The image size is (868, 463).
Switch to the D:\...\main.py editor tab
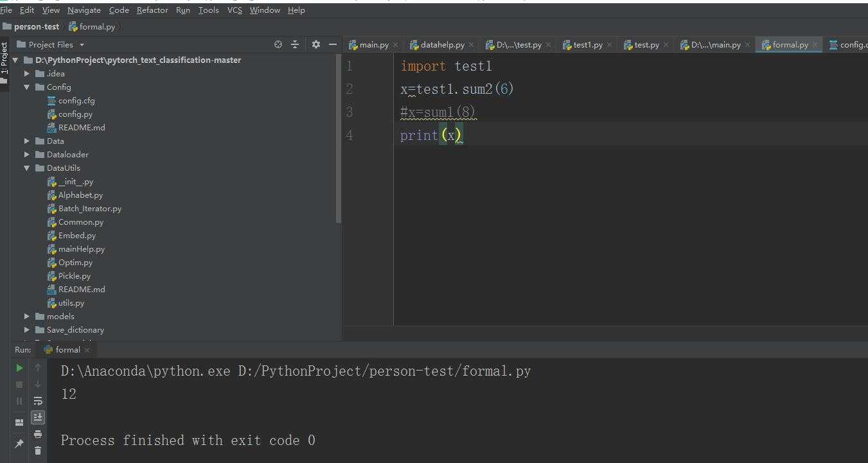(x=715, y=45)
